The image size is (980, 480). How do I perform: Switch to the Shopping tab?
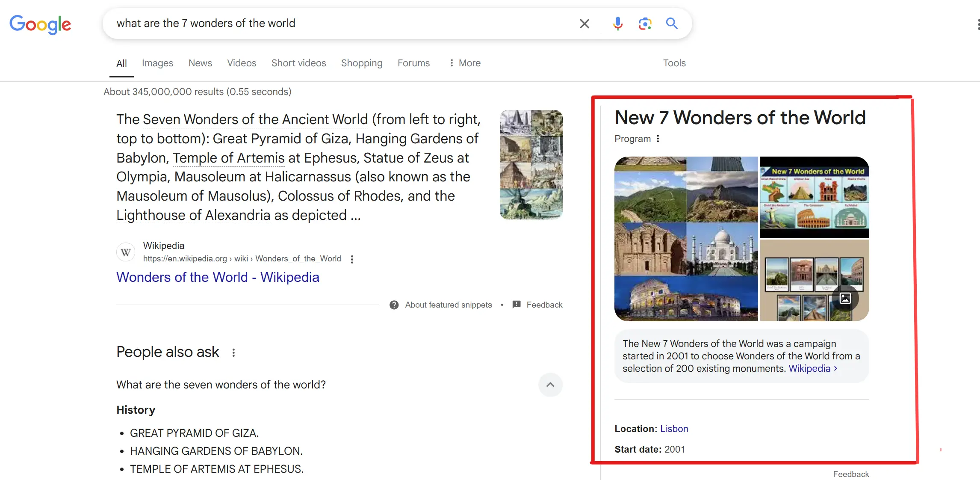click(362, 63)
